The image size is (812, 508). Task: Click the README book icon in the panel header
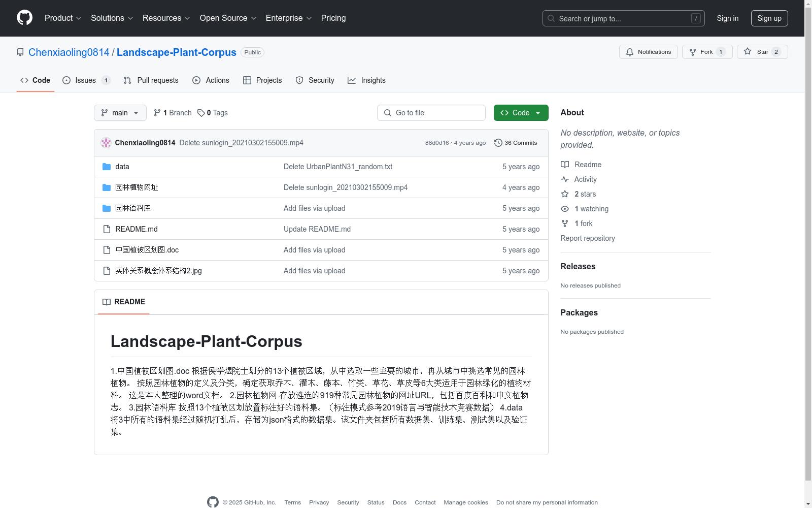pyautogui.click(x=107, y=302)
